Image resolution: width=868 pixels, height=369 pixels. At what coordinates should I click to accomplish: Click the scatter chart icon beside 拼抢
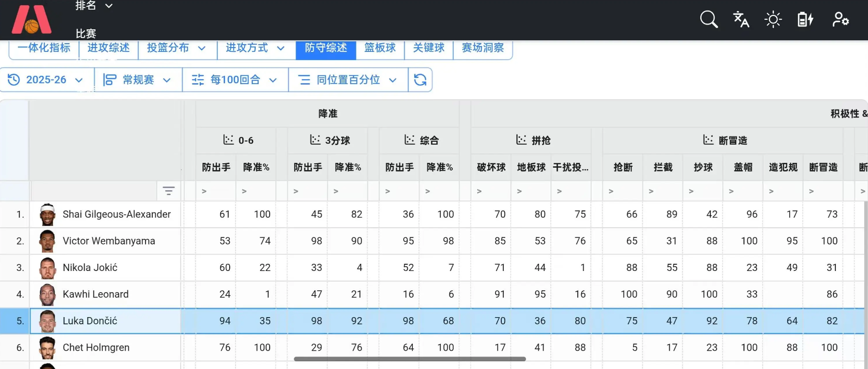[521, 140]
